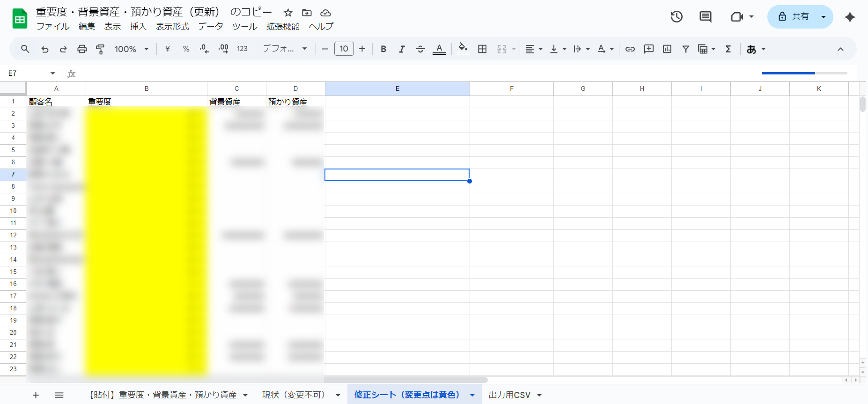Open the font family dropdown
The image size is (868, 404).
coord(285,49)
